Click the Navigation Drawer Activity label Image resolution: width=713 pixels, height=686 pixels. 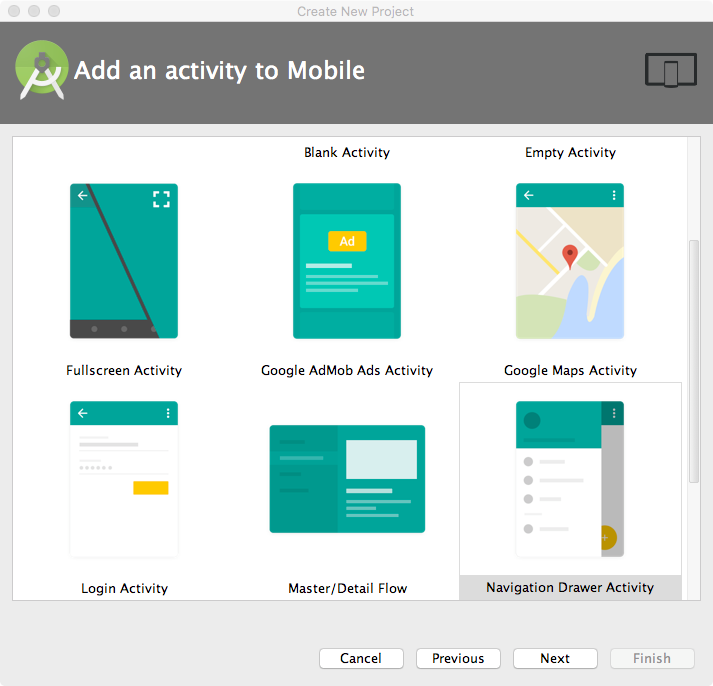click(570, 587)
